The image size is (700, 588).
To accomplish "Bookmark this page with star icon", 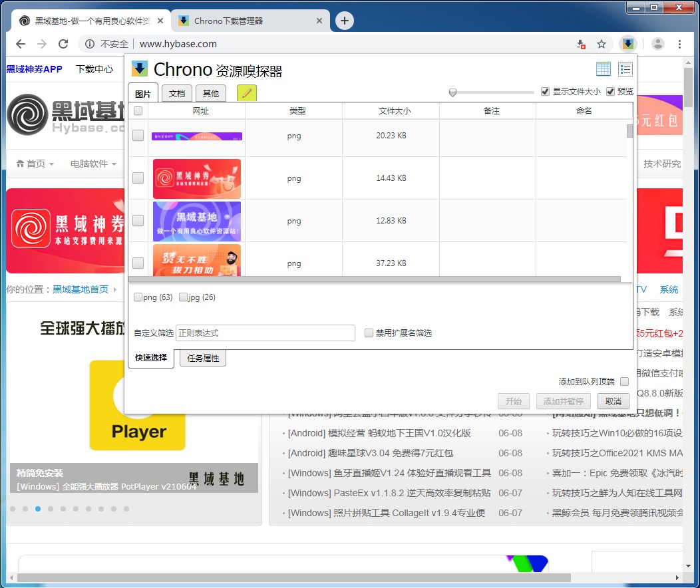I will (602, 44).
